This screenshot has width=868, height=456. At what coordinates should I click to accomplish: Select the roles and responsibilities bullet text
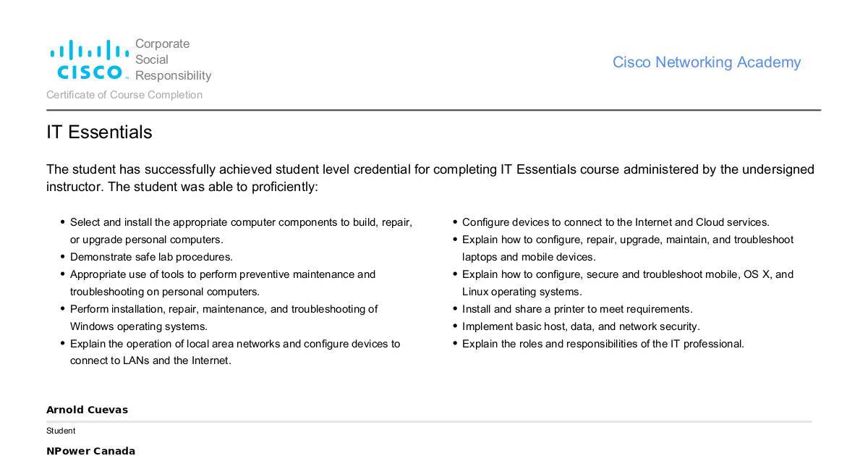[x=603, y=344]
